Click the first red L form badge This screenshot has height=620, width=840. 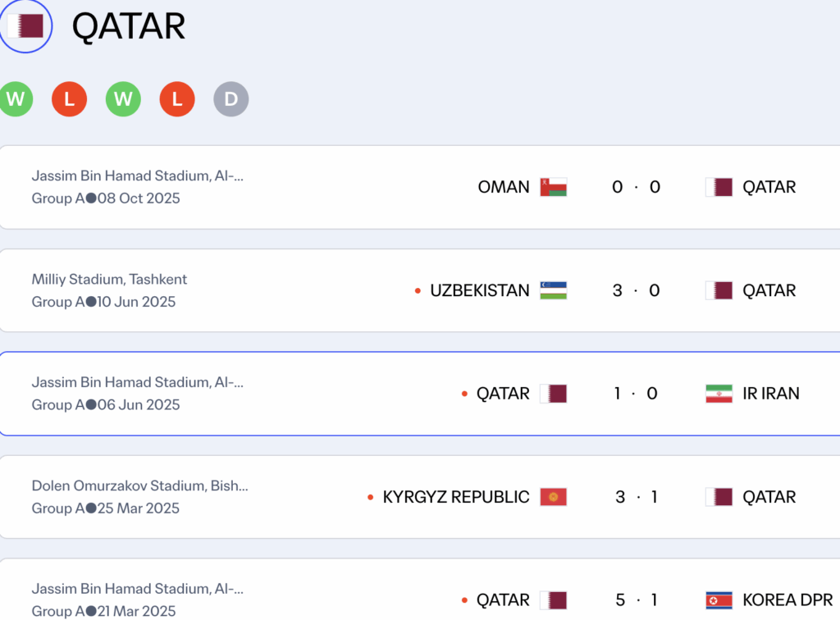(69, 100)
